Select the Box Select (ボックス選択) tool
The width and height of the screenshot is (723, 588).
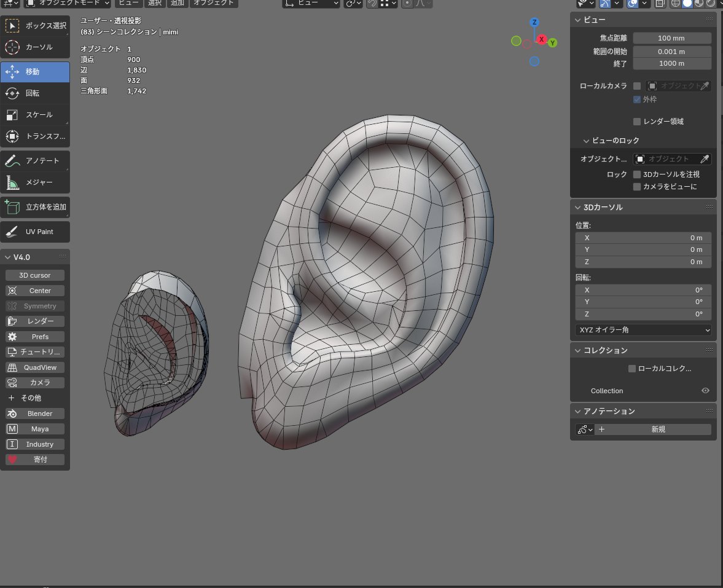click(x=35, y=26)
